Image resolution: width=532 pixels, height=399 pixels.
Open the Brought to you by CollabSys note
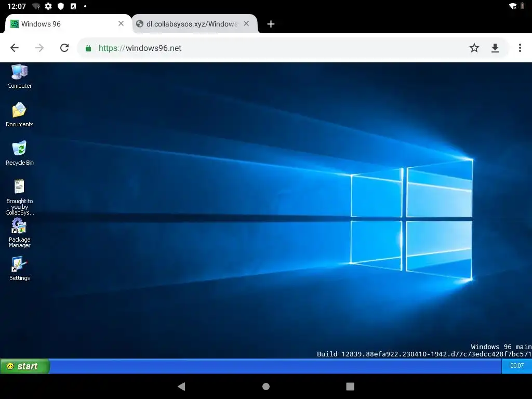(19, 197)
